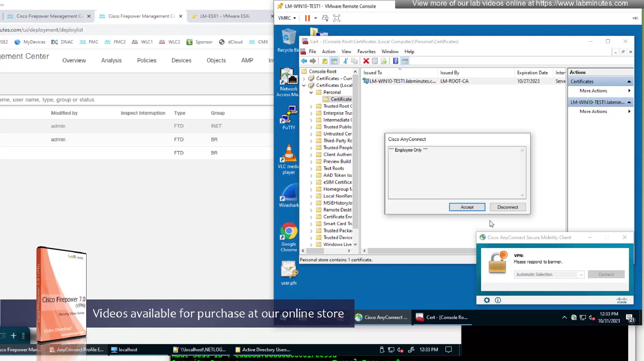The width and height of the screenshot is (644, 361).
Task: Accept the Employee Only banner
Action: coord(467,207)
